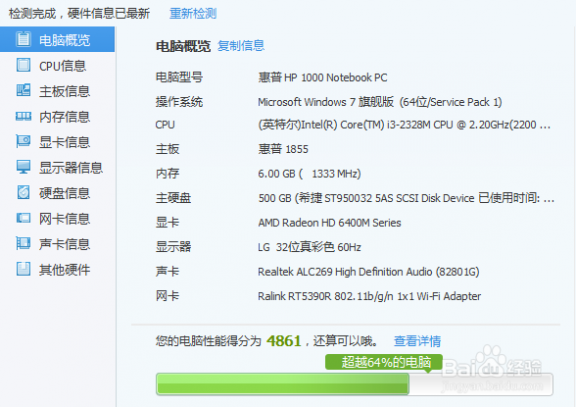
Task: Click the truncated CPU model text
Action: pyautogui.click(x=404, y=125)
